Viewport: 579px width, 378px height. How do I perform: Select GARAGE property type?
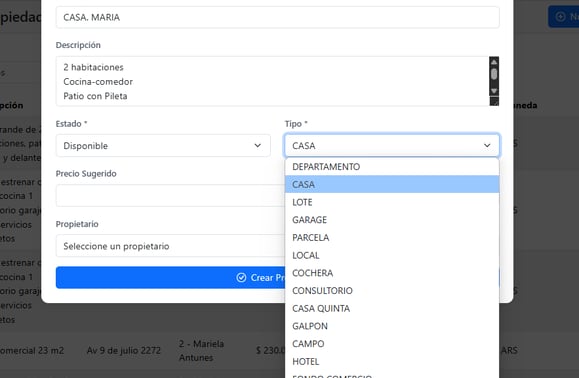tap(392, 220)
